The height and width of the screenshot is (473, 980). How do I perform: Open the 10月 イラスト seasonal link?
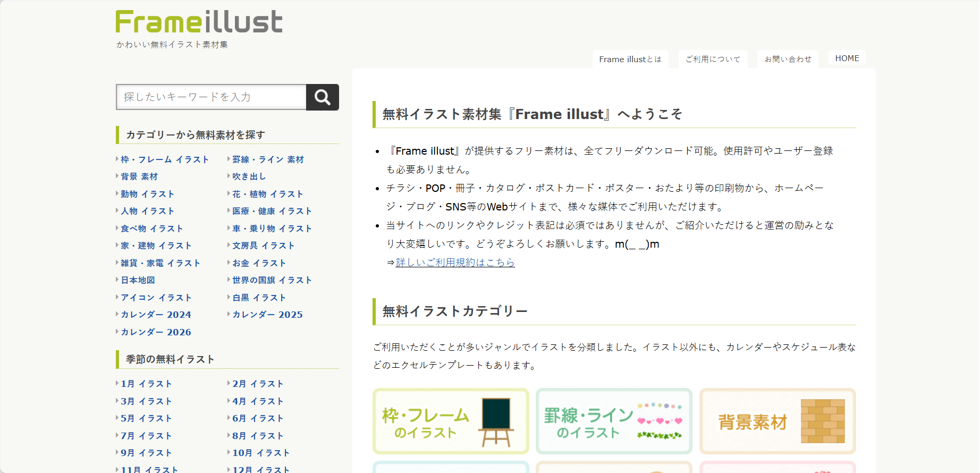[261, 453]
